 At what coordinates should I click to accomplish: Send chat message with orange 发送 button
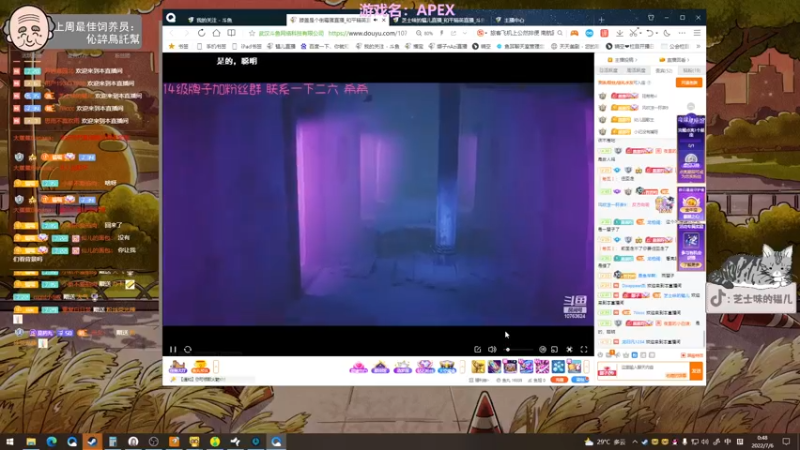(x=696, y=371)
